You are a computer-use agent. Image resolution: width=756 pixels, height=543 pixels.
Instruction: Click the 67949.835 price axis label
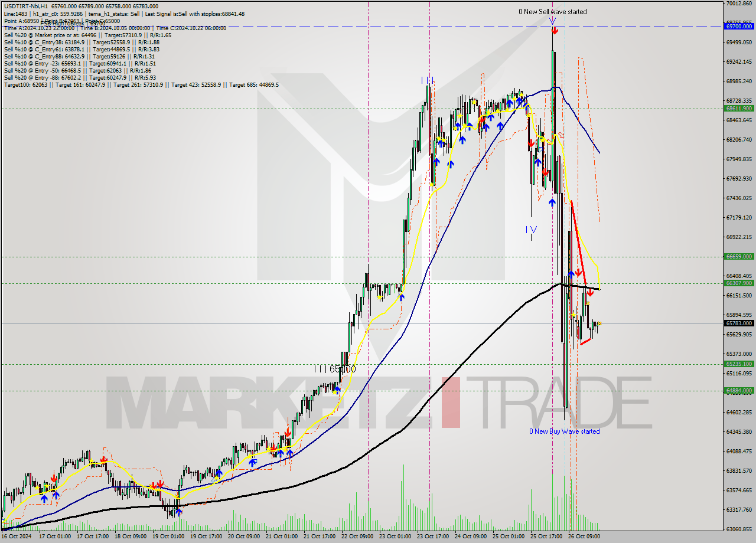(x=739, y=159)
